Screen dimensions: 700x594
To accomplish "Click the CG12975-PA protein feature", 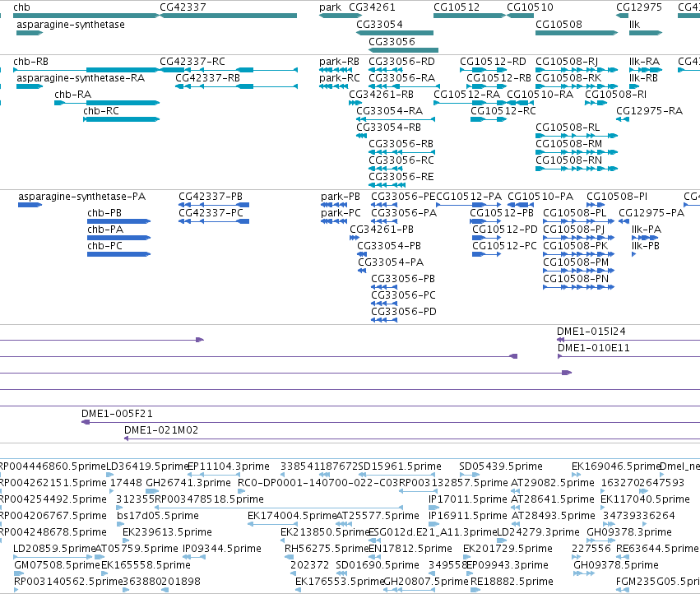I will [624, 221].
